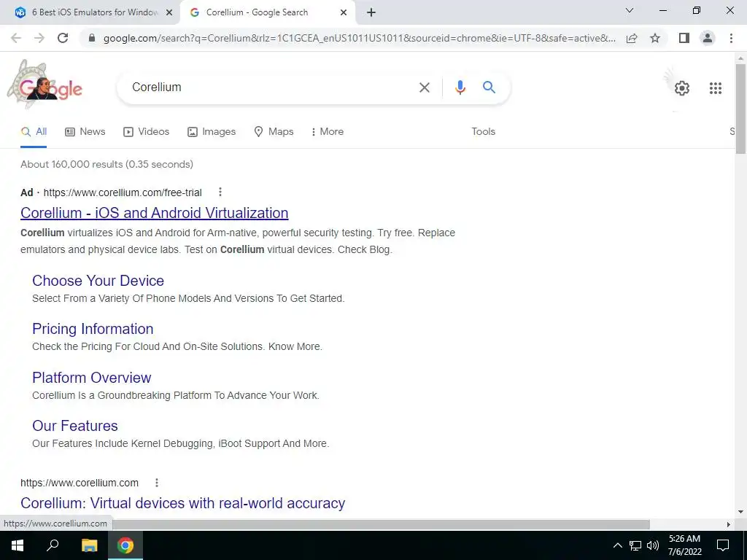Open options for the corellium.com organic result
747x560 pixels.
pos(157,483)
